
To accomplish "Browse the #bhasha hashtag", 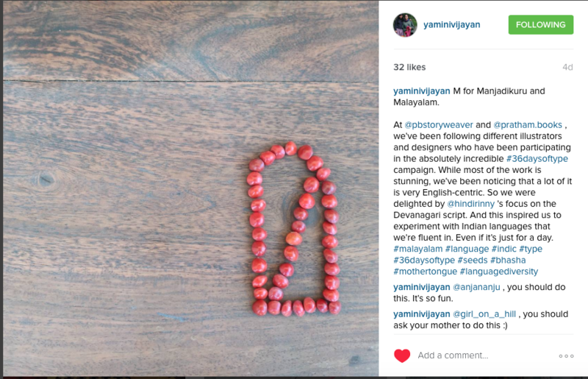I will coord(508,260).
